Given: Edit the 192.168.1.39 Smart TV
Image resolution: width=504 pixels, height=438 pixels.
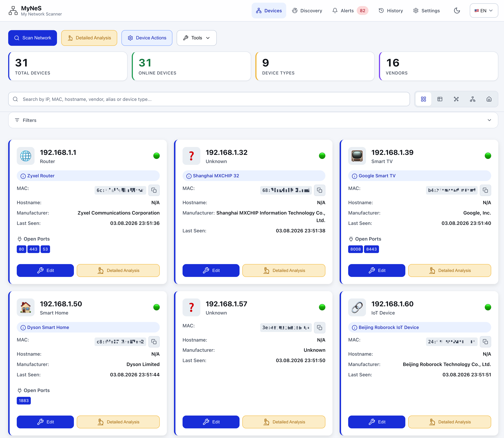Looking at the screenshot, I should pos(376,270).
